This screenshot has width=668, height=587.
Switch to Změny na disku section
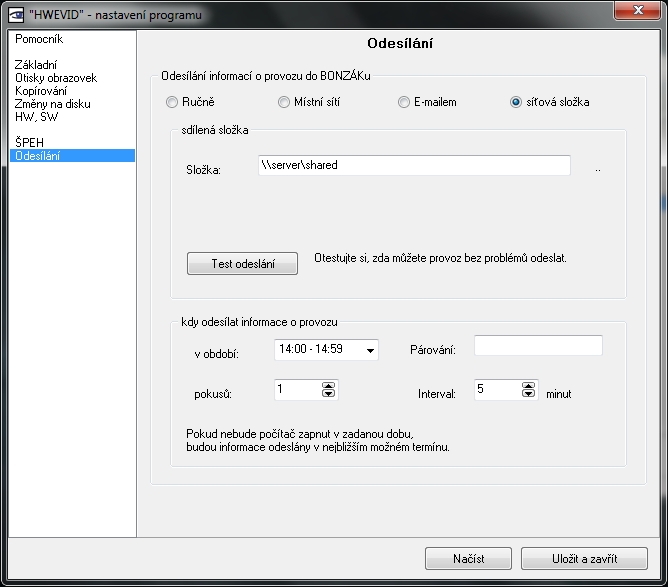coord(52,104)
